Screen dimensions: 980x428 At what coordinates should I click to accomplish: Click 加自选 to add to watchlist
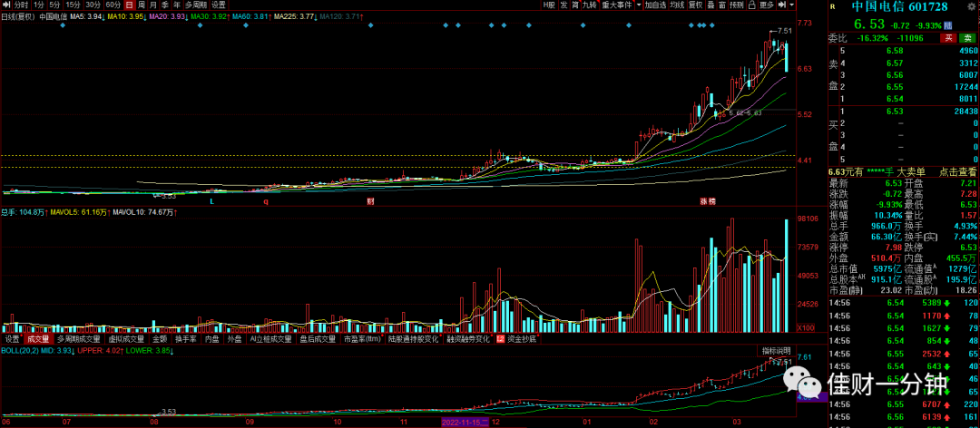click(x=656, y=5)
